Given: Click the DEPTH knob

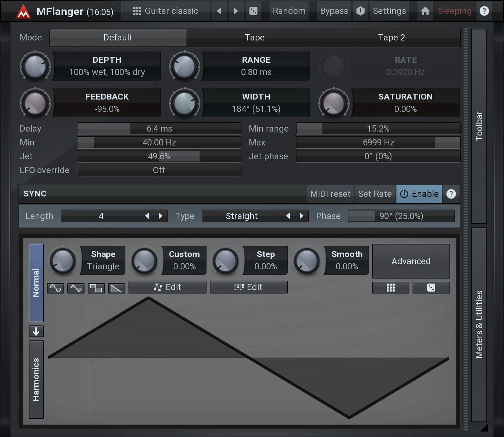Looking at the screenshot, I should [x=35, y=66].
